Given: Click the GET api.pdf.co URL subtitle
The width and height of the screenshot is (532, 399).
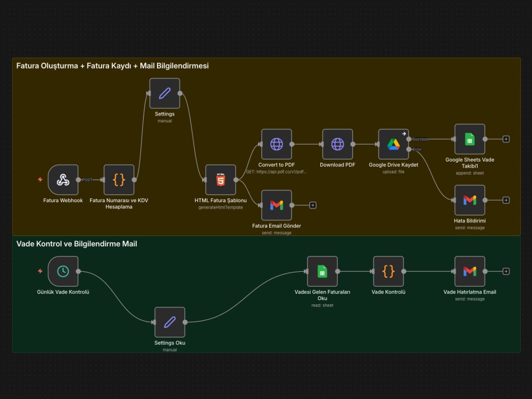Looking at the screenshot, I should 277,172.
